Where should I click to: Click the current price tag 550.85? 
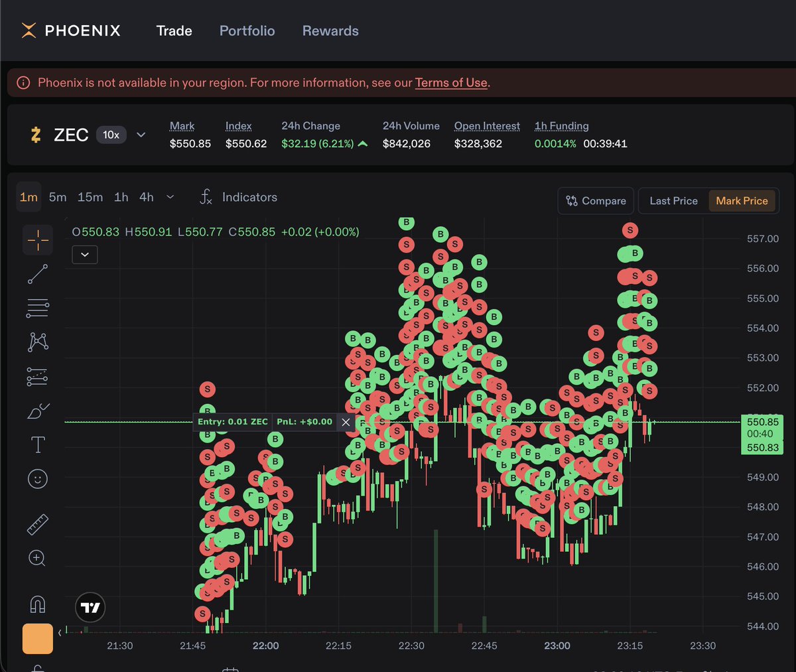[762, 422]
